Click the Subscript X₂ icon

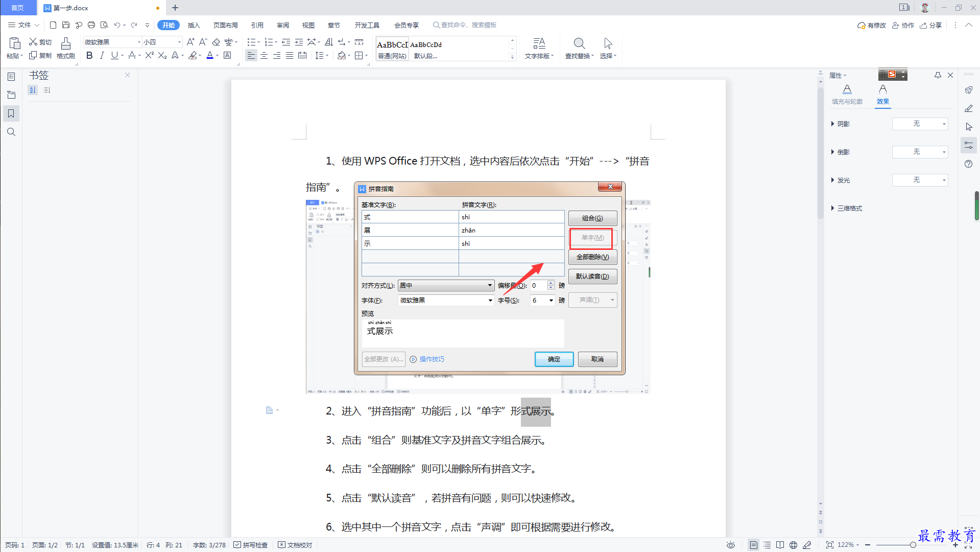162,55
